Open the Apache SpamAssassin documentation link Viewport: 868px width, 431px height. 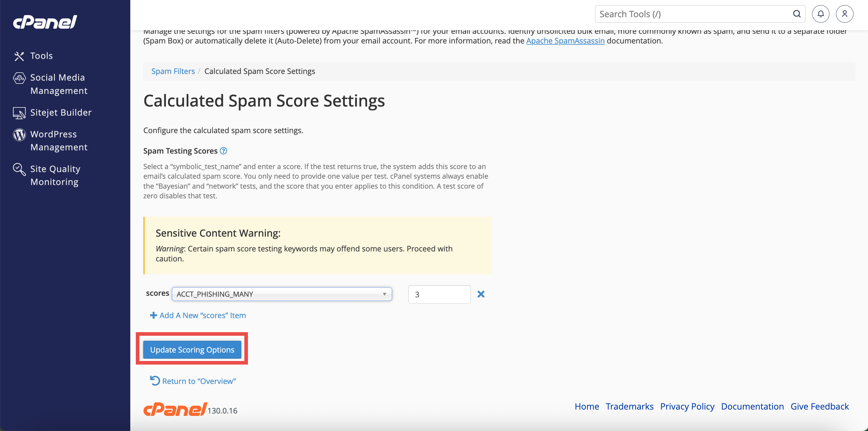[x=565, y=41]
